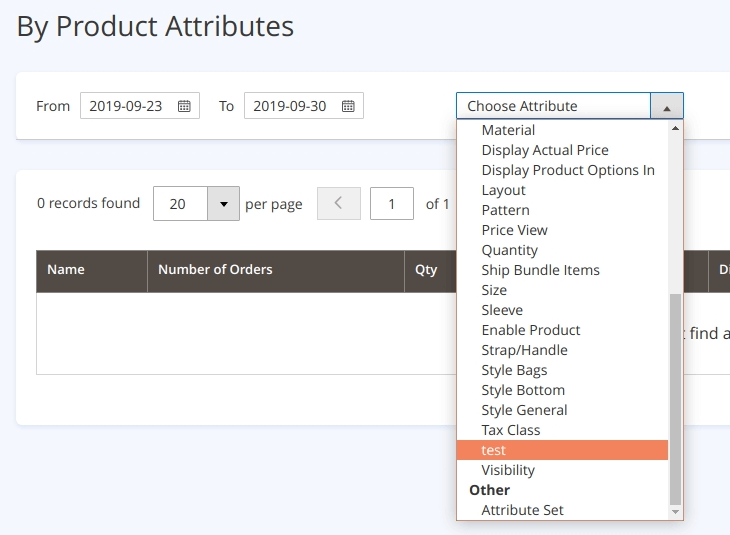The image size is (730, 535).
Task: Sort by Number of Orders column
Action: (215, 269)
